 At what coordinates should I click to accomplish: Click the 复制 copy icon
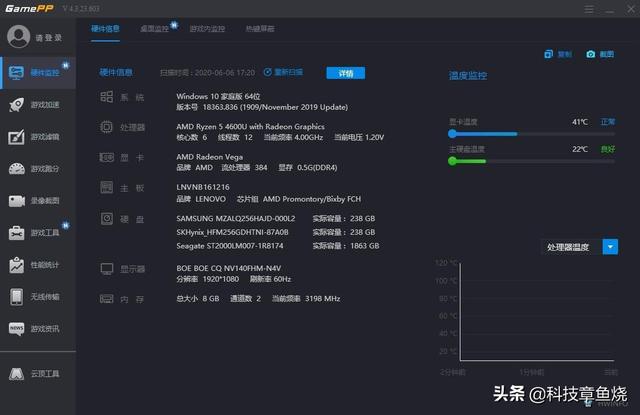[x=549, y=54]
